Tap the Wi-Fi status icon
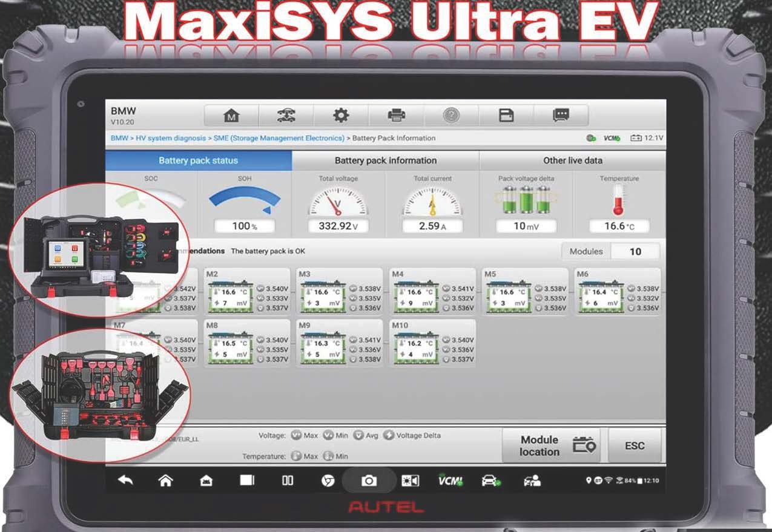 click(608, 481)
